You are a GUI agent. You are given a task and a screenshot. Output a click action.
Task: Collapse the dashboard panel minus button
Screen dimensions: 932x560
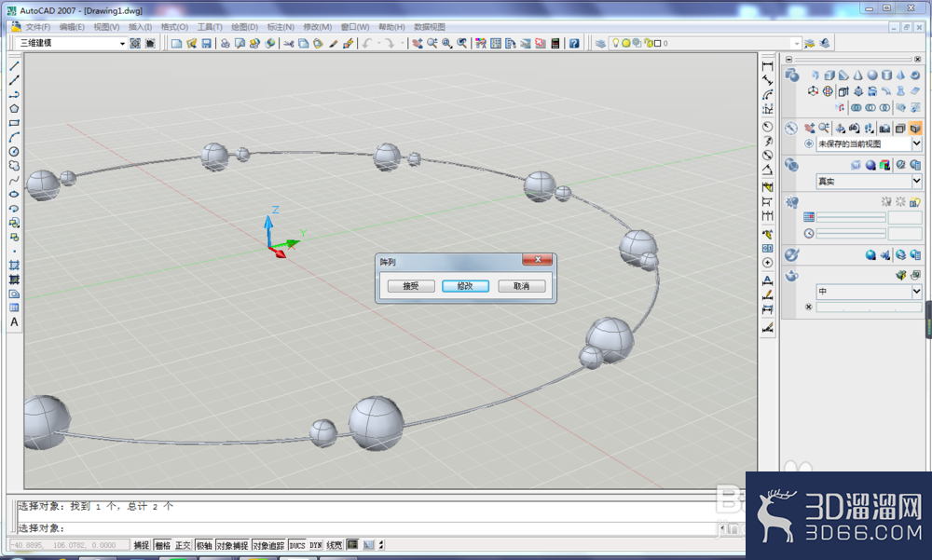pos(788,60)
